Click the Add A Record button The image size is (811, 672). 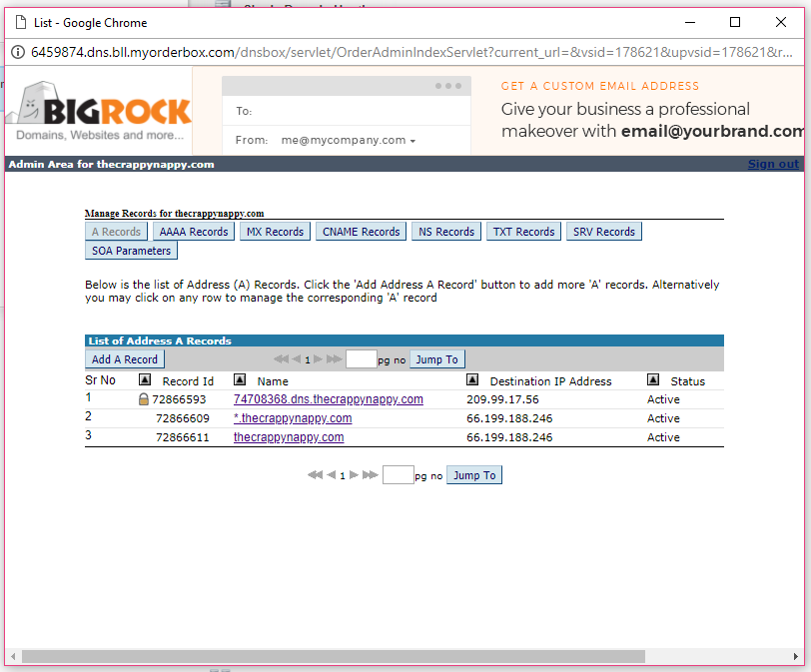(x=125, y=359)
